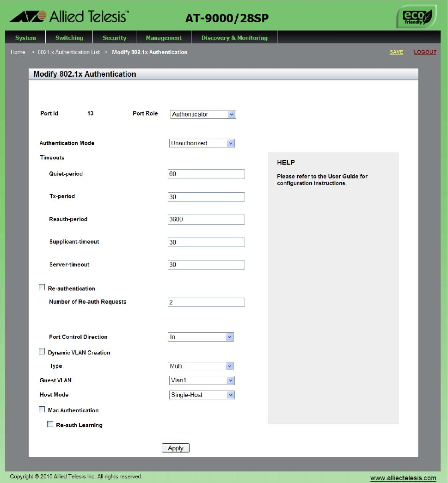Click the Allied Telesis logo

click(68, 17)
